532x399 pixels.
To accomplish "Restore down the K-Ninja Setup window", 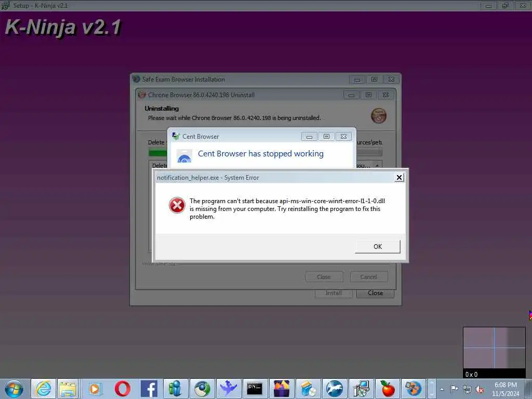I will pos(506,5).
